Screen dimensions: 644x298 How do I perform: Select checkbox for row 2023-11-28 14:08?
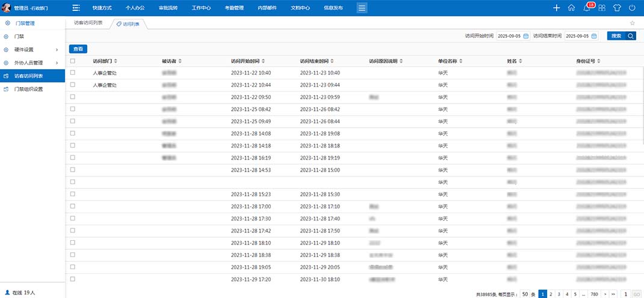click(x=73, y=133)
